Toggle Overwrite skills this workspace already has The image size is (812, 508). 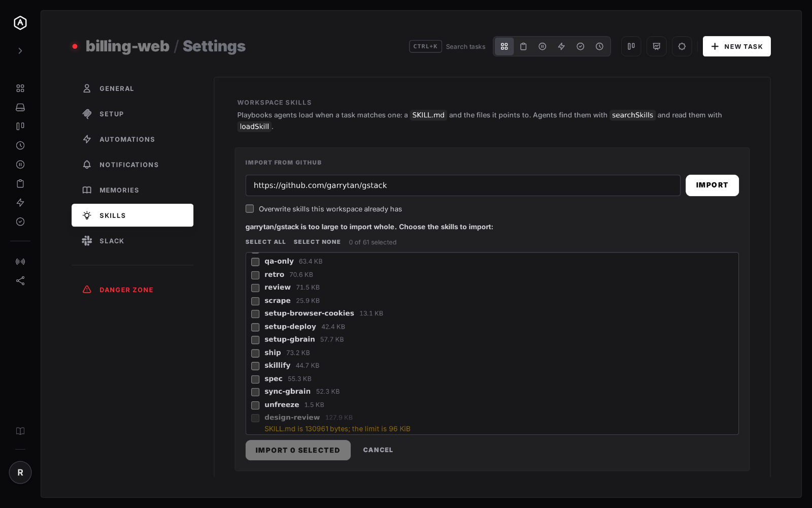tap(250, 209)
